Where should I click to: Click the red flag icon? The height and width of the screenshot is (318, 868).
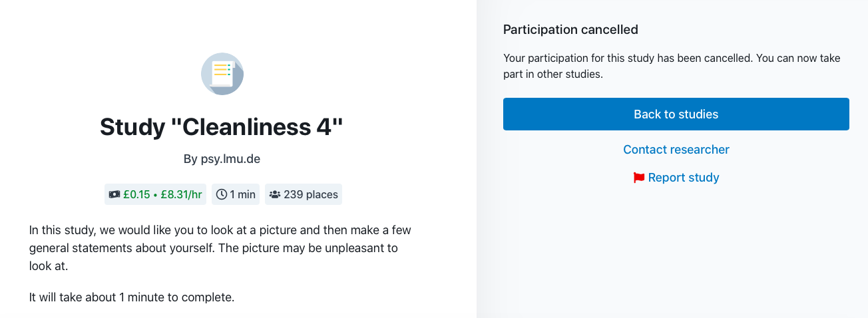[639, 178]
